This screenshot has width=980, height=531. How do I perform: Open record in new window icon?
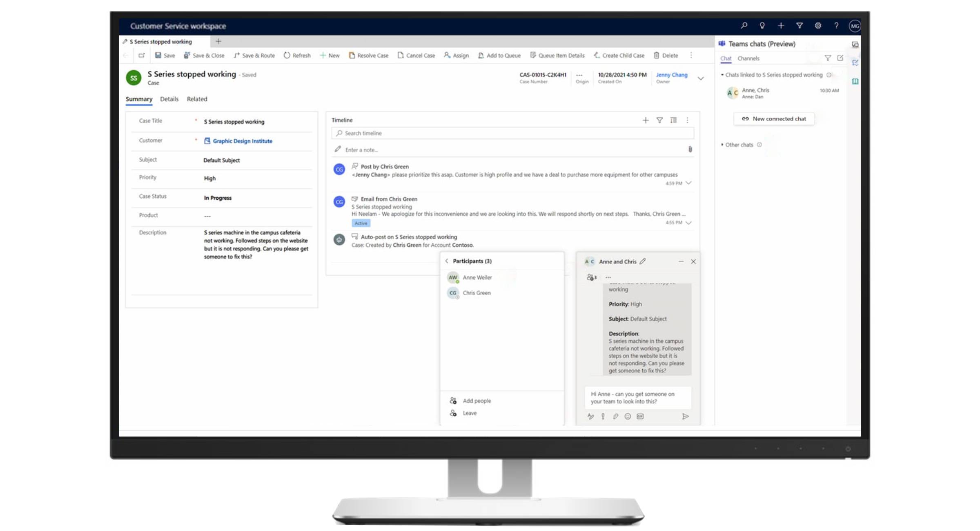(141, 56)
